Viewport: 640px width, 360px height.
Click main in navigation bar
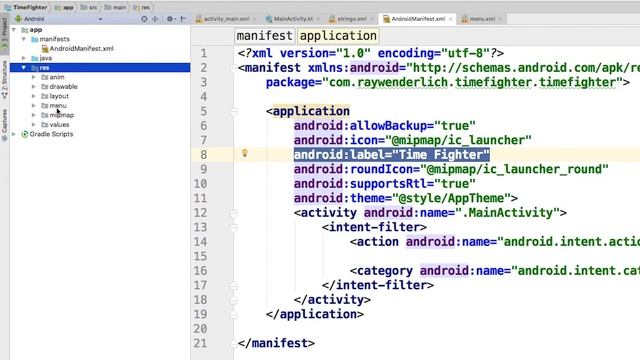(119, 7)
